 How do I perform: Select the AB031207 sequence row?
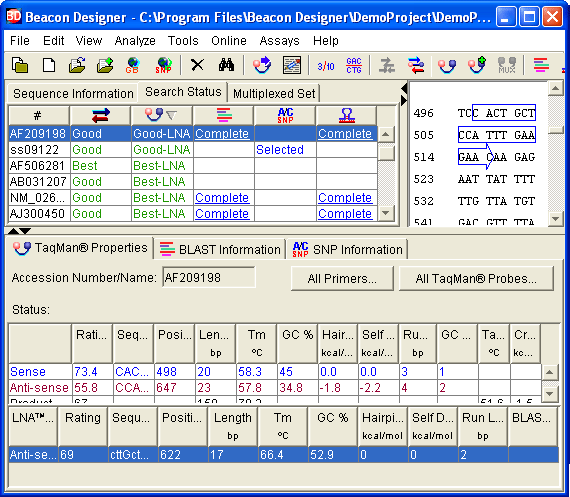(193, 182)
